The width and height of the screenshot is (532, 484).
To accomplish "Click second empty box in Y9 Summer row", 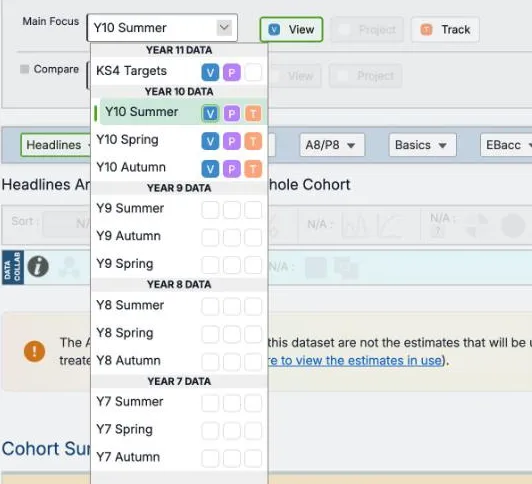I will click(x=232, y=210).
